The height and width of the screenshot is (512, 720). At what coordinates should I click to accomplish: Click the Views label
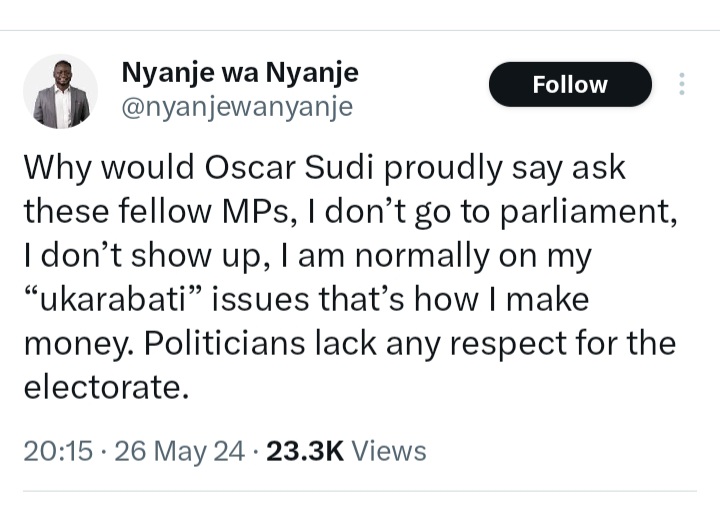[389, 451]
